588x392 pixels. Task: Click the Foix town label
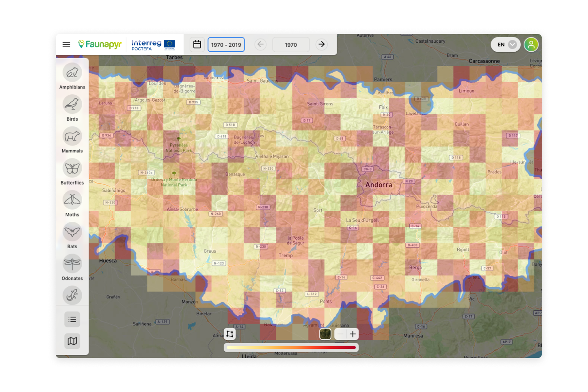[x=383, y=108]
